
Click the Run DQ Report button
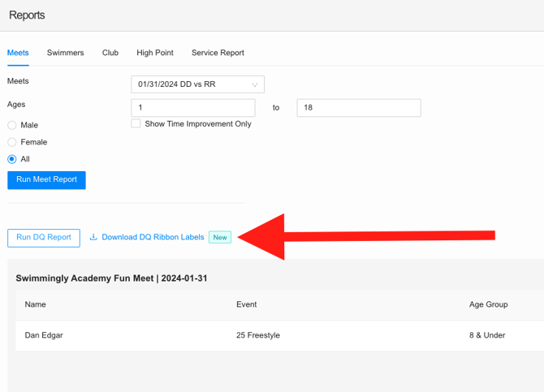pos(44,237)
